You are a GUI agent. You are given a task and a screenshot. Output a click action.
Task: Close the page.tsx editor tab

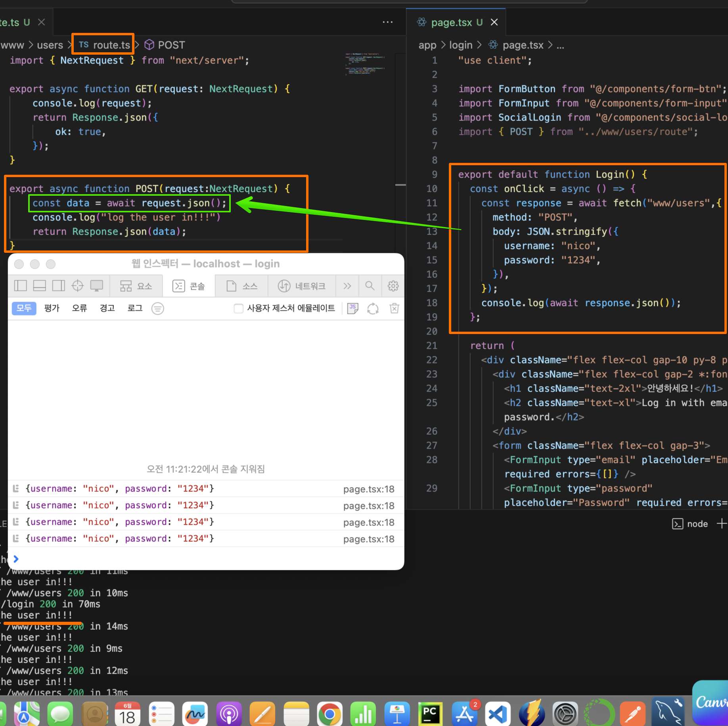[x=494, y=22]
